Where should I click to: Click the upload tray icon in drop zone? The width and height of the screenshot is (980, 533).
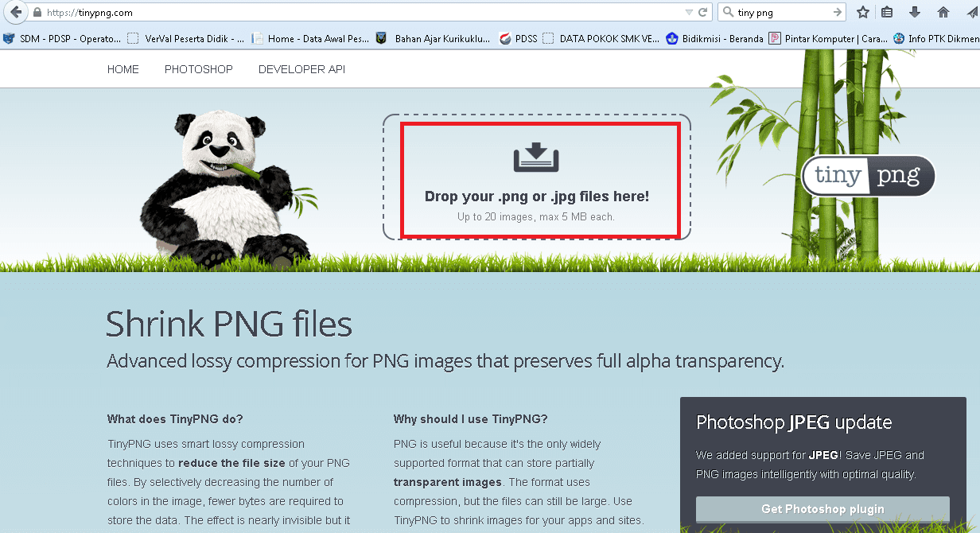pos(536,158)
